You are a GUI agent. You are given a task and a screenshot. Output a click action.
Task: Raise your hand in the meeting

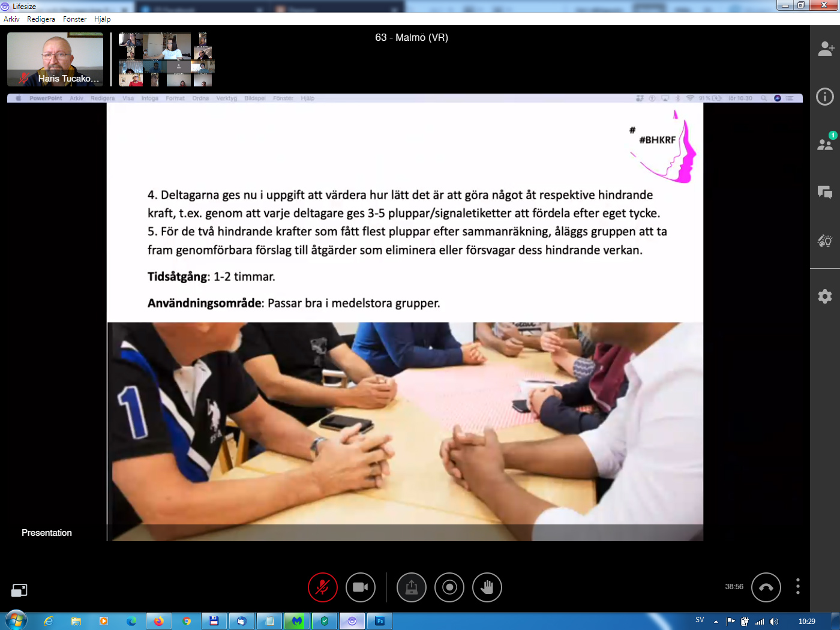coord(487,587)
